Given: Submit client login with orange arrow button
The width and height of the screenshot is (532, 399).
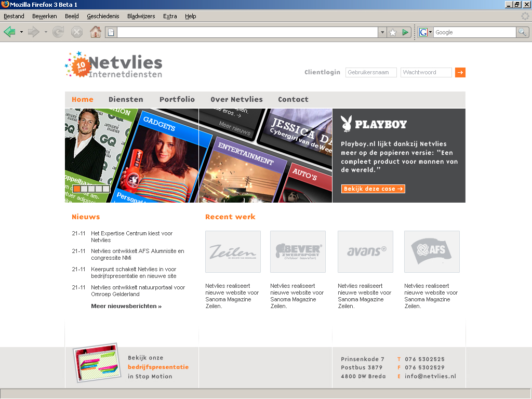Looking at the screenshot, I should click(x=460, y=72).
